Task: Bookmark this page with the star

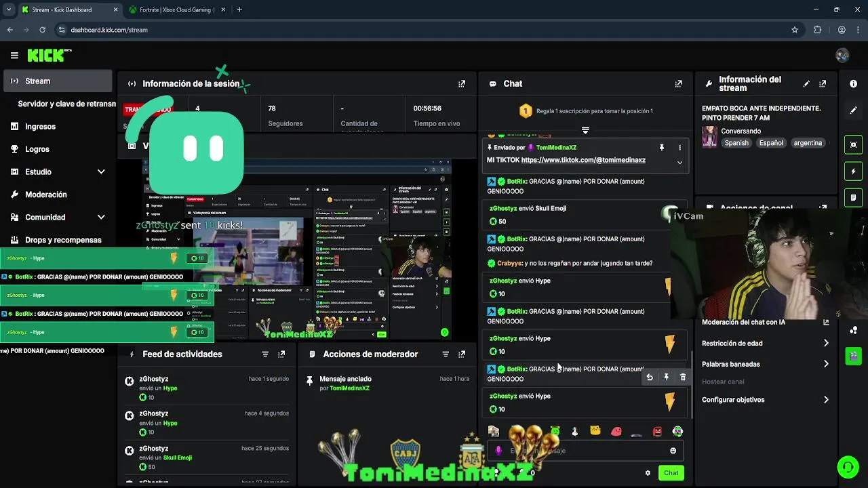Action: [795, 30]
